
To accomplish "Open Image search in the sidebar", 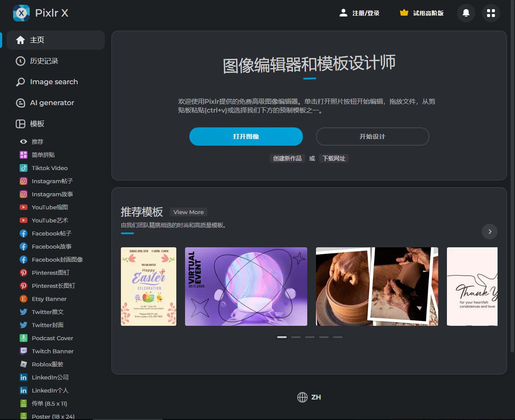I will pos(53,82).
